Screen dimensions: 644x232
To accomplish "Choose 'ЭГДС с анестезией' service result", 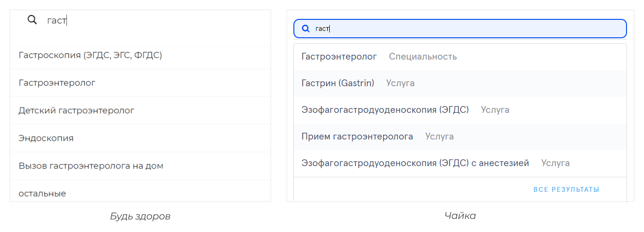I will (x=415, y=163).
